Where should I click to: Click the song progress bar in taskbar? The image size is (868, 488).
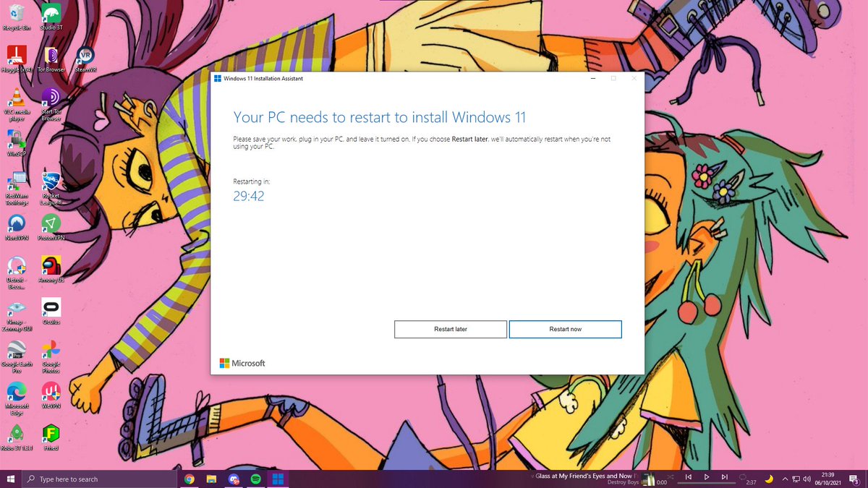point(706,484)
